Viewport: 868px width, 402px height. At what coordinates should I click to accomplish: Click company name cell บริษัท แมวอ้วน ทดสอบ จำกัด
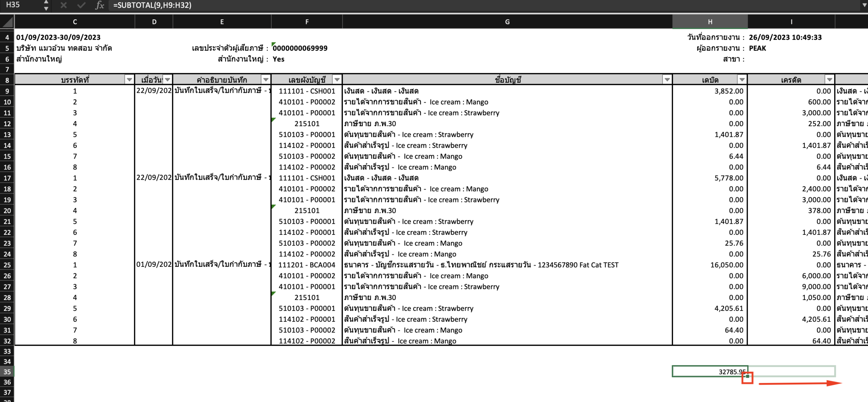(x=64, y=48)
